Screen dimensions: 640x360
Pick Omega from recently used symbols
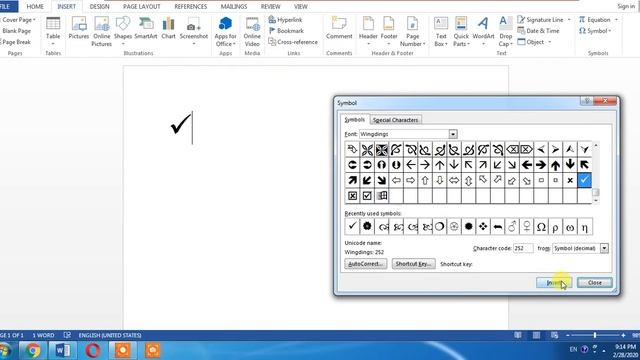[541, 227]
